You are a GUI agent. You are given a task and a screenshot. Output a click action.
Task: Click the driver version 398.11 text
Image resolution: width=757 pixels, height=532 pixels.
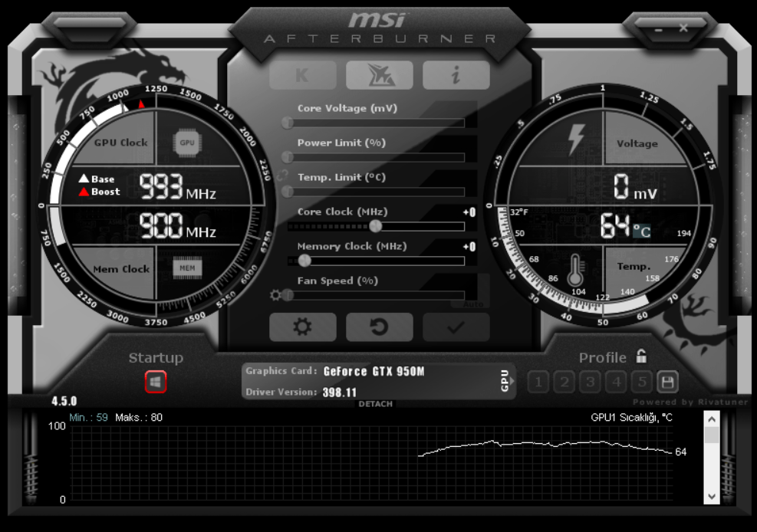coord(340,392)
